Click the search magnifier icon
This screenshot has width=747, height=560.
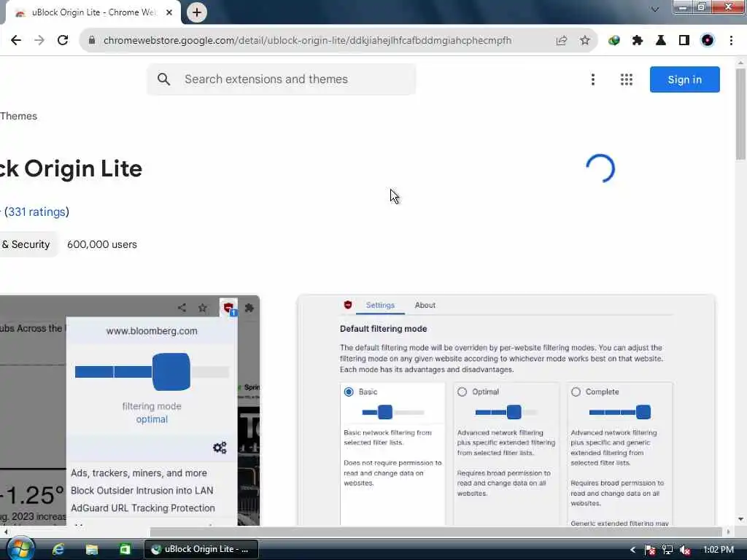pyautogui.click(x=163, y=79)
